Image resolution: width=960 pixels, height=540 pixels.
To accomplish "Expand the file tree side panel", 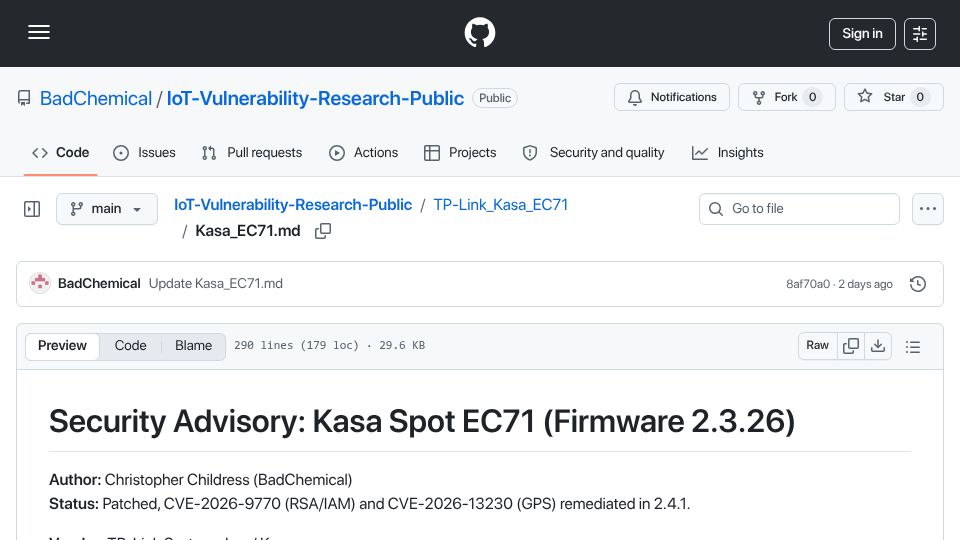I will 32,209.
